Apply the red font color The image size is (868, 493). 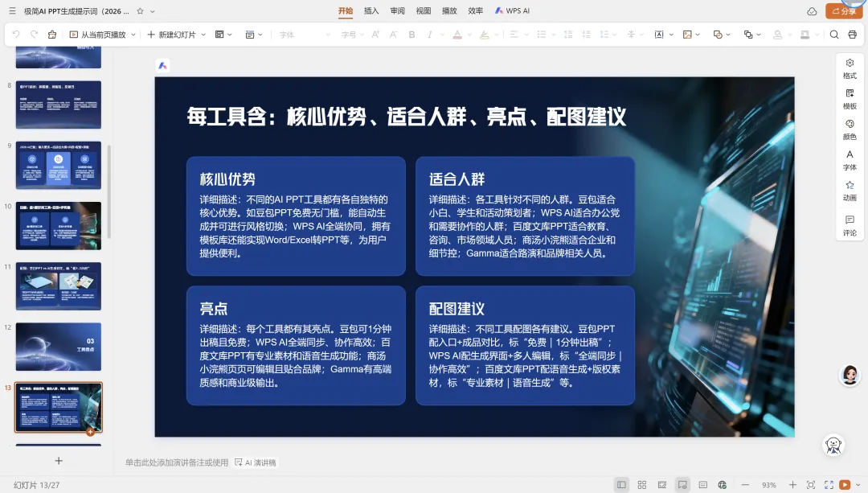[457, 35]
